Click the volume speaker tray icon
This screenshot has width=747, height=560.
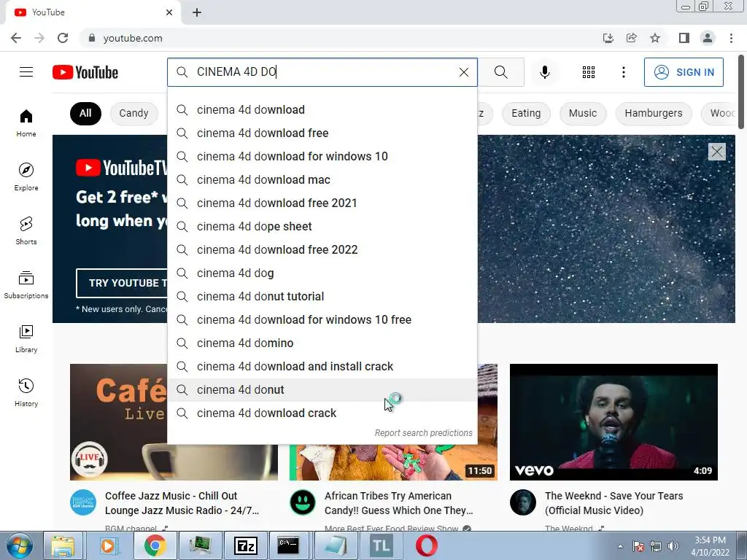pos(673,546)
